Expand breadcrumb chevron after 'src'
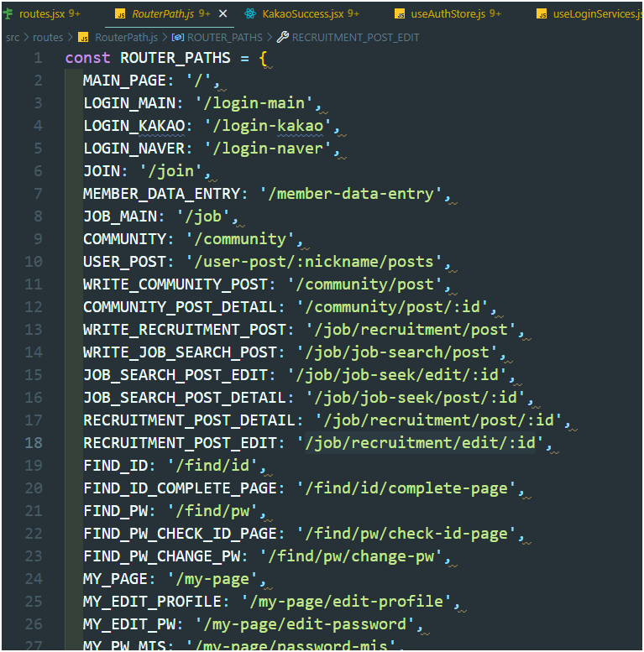This screenshot has height=652, width=644. click(x=26, y=38)
